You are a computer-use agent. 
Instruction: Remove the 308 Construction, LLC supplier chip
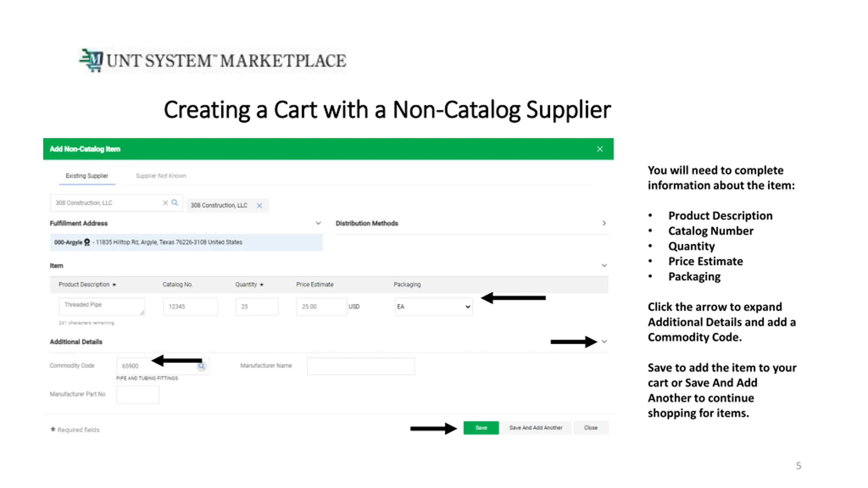(x=259, y=206)
